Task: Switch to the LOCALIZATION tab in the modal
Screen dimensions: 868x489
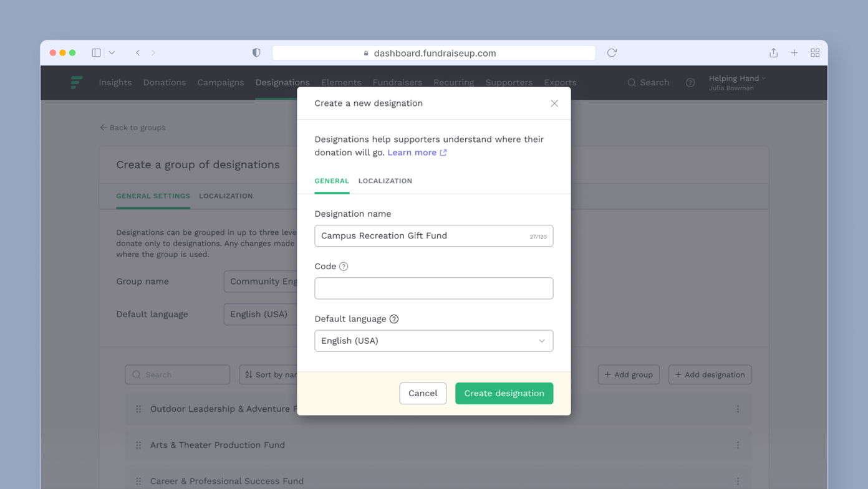Action: click(385, 181)
